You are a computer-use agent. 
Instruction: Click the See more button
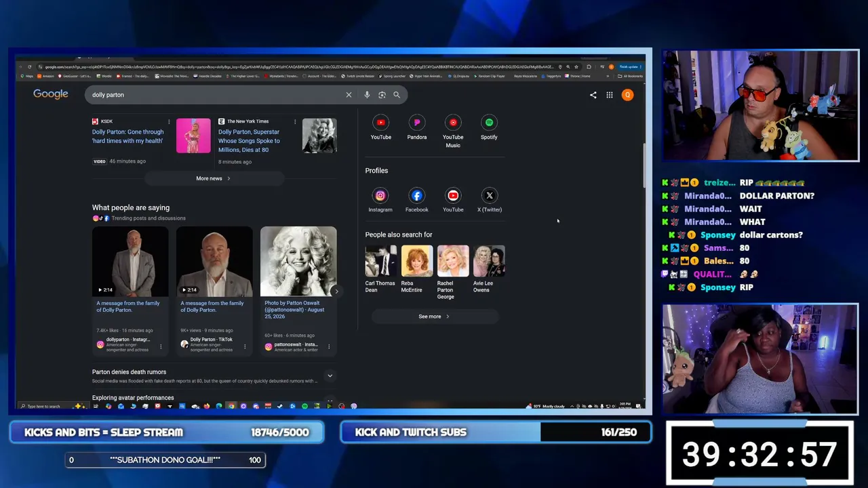[434, 317]
